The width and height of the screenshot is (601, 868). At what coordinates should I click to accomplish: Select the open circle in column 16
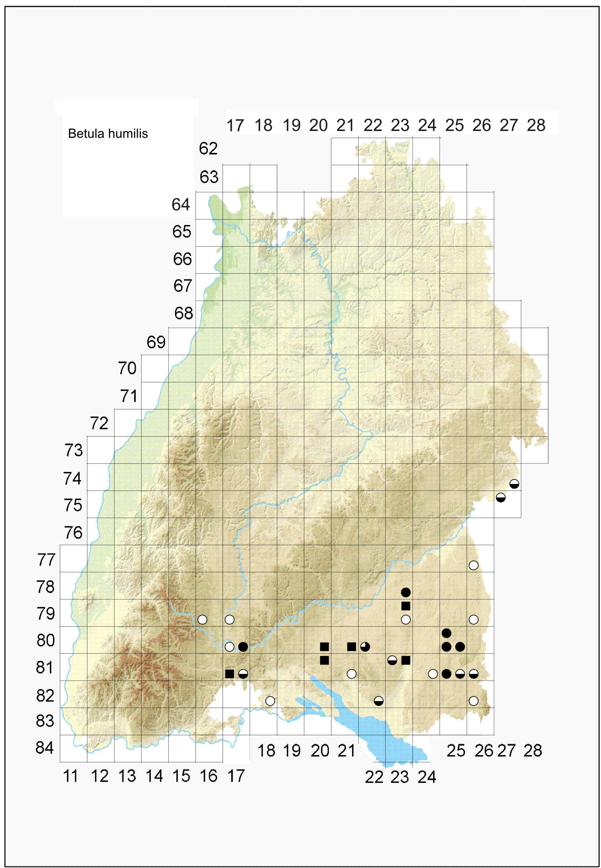pyautogui.click(x=202, y=620)
